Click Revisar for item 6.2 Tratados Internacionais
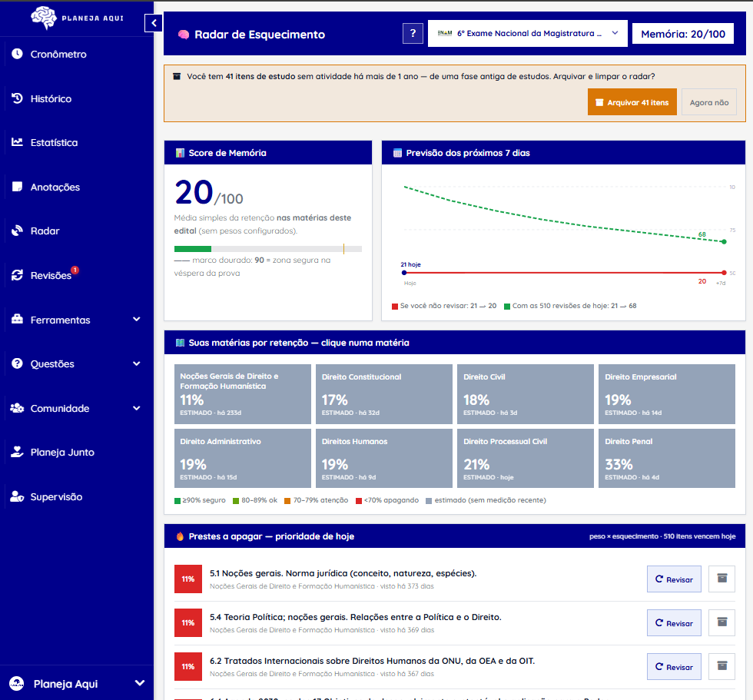Image resolution: width=753 pixels, height=700 pixels. (674, 666)
